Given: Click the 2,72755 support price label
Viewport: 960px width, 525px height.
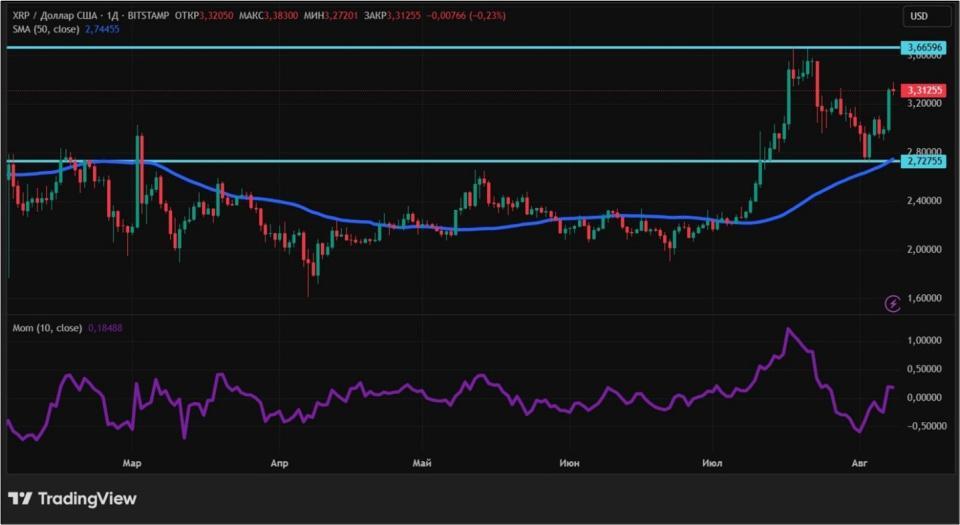Looking at the screenshot, I should 923,160.
